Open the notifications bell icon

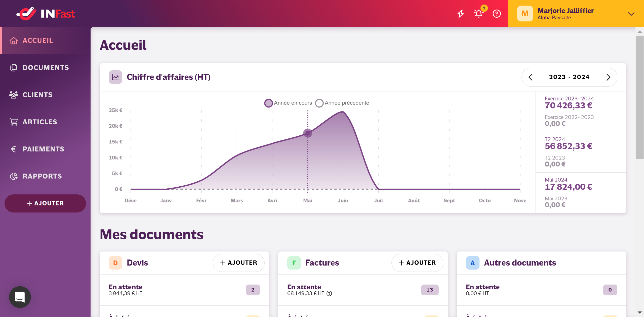[478, 14]
